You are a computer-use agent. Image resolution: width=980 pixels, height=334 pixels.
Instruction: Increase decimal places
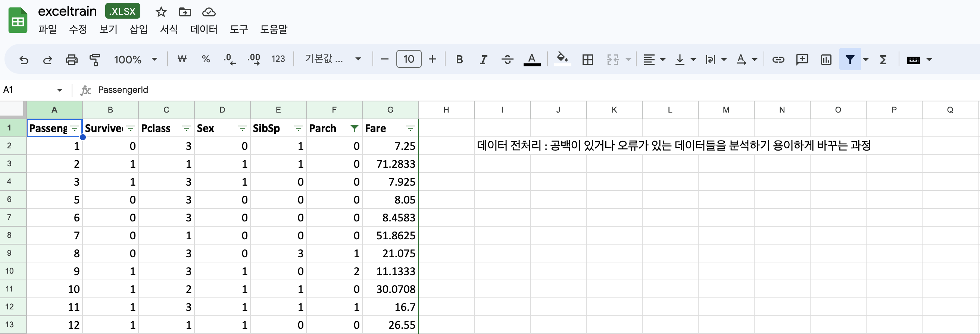click(x=254, y=59)
